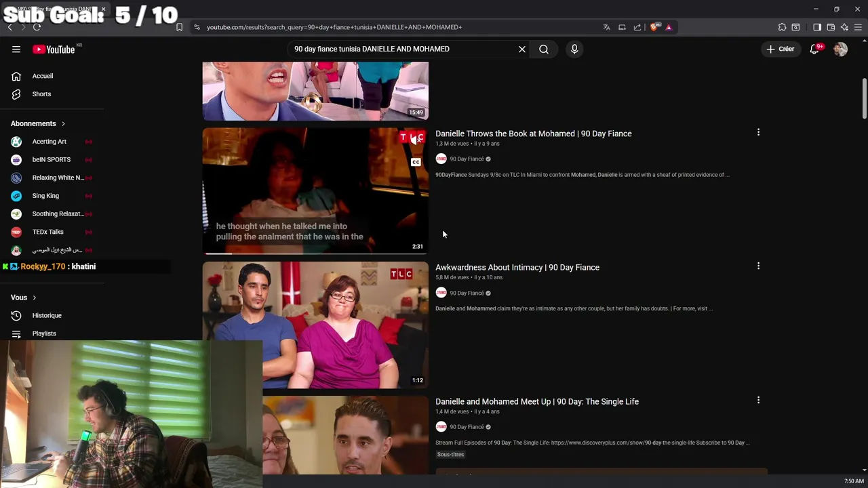Click the share page icon in address bar
Image resolution: width=868 pixels, height=488 pixels.
pos(637,27)
